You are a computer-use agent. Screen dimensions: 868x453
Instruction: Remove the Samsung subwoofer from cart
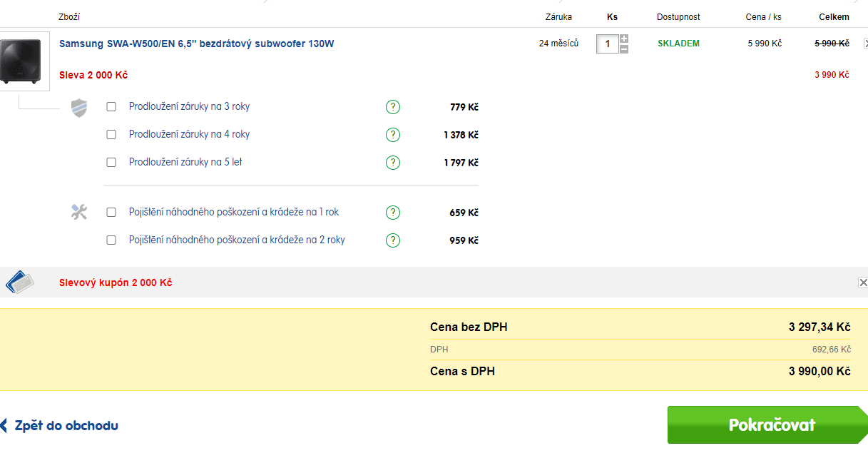tap(865, 44)
